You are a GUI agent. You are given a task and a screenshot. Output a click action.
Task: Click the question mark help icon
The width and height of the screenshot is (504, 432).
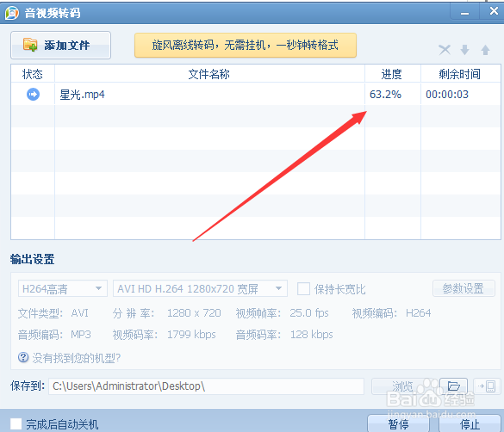click(23, 357)
